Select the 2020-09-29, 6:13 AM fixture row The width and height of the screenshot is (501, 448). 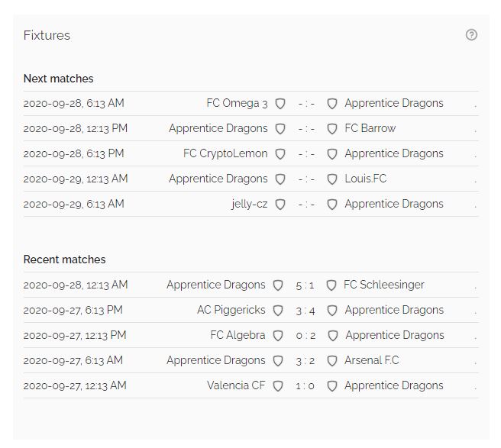pyautogui.click(x=250, y=204)
